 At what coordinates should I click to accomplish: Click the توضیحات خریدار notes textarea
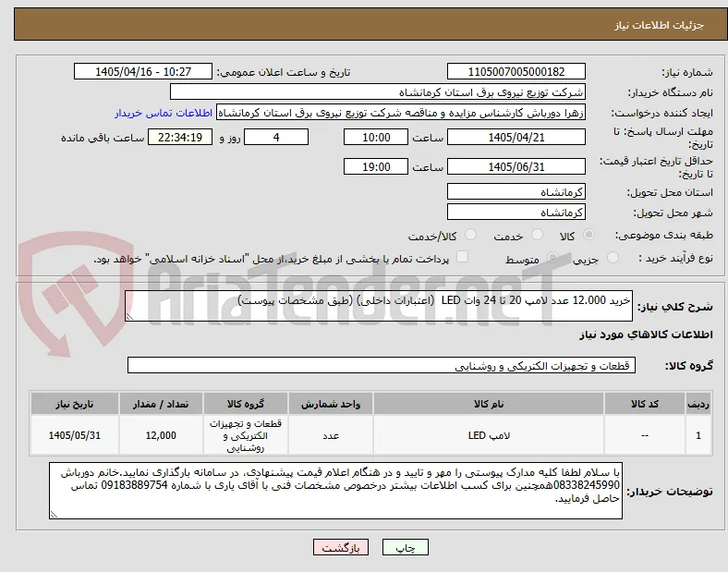tap(335, 491)
